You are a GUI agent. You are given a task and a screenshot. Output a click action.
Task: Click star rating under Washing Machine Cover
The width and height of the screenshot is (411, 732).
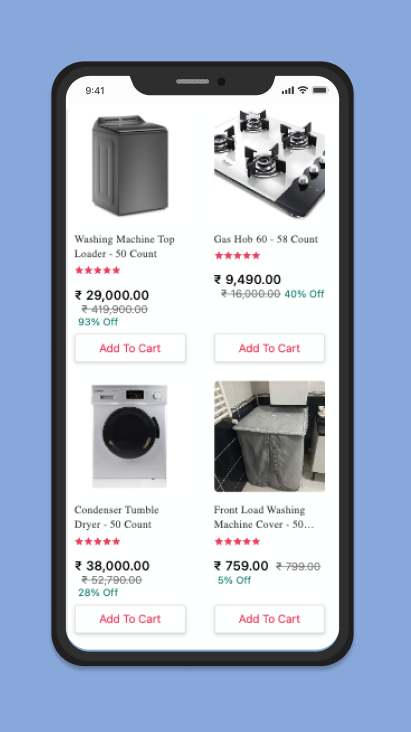click(x=237, y=542)
